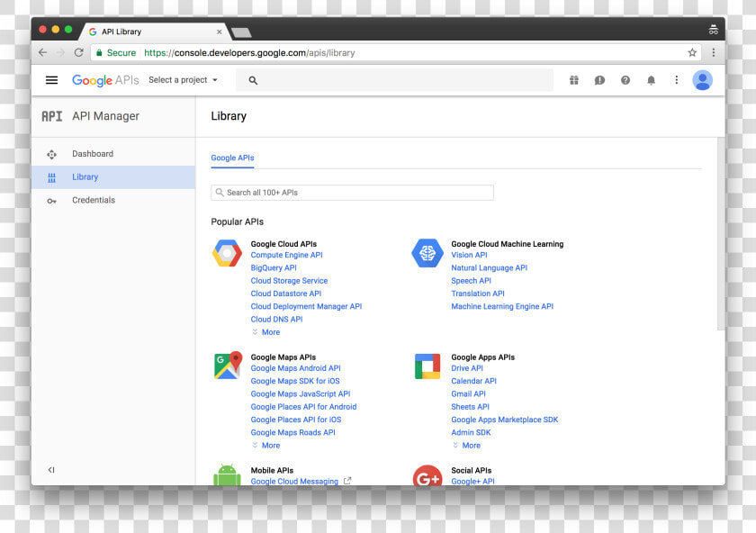Open the Calendar API link

474,381
